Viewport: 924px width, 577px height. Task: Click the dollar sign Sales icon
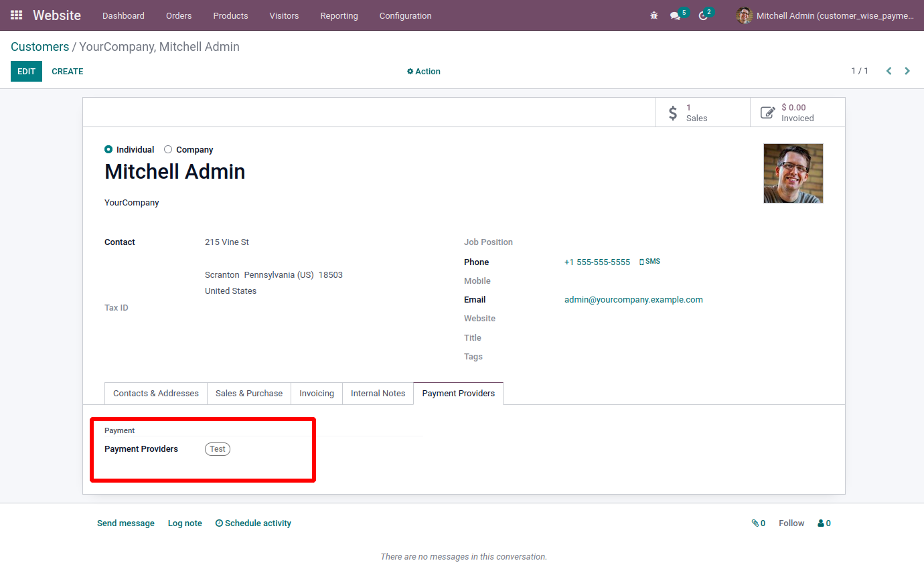(673, 112)
